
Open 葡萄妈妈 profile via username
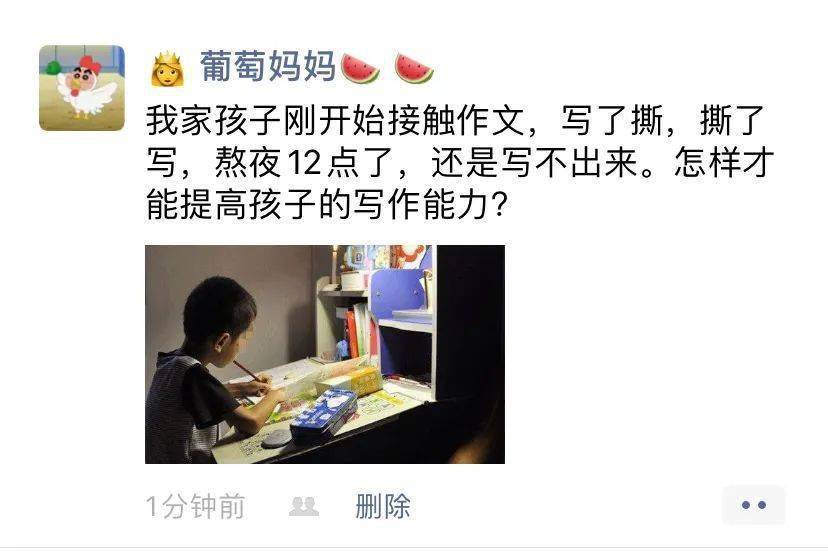coord(267,67)
